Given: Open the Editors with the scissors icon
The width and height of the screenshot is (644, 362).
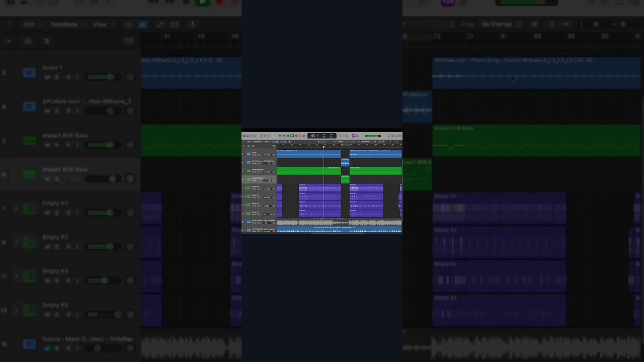Looking at the screenshot, I should tap(269, 136).
